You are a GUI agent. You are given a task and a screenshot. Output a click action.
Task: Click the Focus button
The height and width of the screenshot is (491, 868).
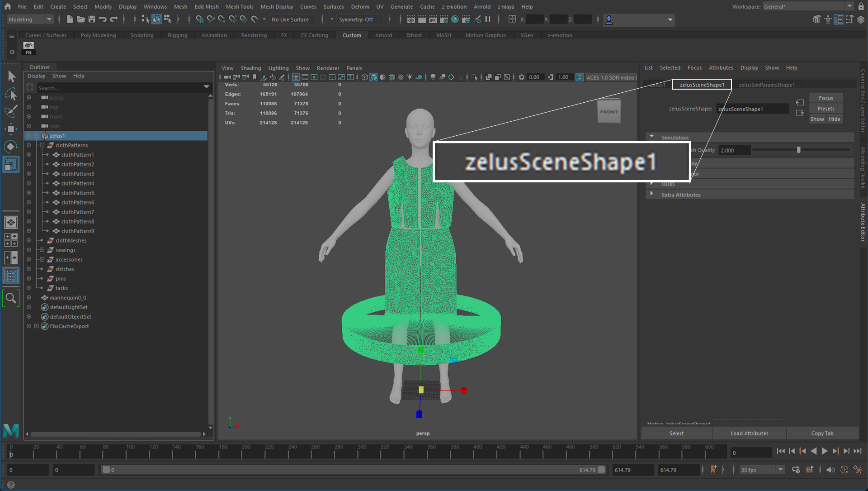point(826,98)
